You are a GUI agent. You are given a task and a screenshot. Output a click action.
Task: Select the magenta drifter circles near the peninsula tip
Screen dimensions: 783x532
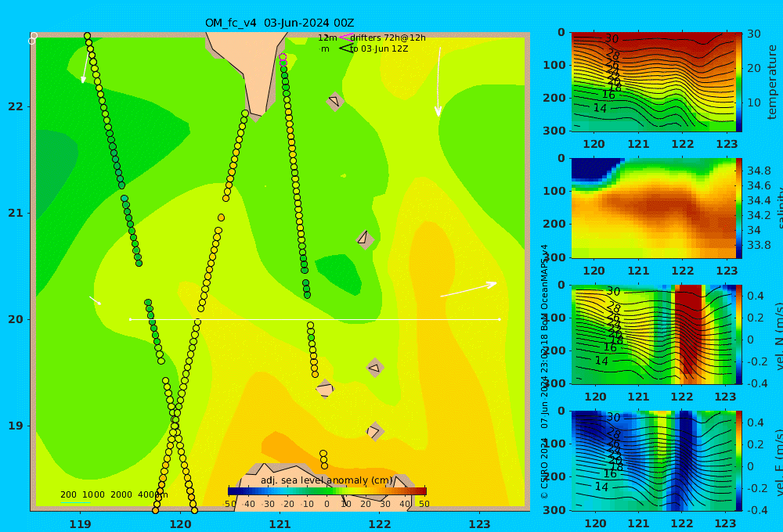283,60
